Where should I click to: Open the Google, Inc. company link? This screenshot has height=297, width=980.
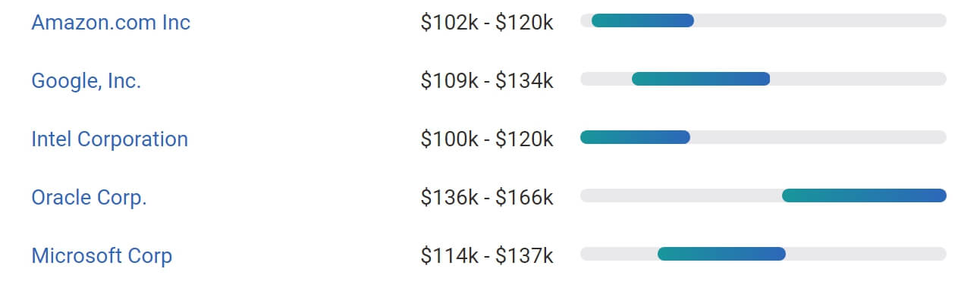pos(86,81)
